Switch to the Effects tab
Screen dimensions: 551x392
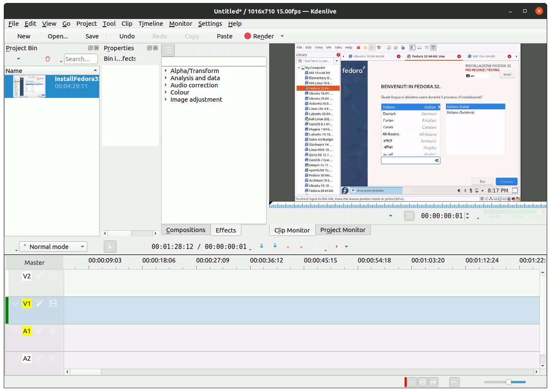pyautogui.click(x=226, y=230)
